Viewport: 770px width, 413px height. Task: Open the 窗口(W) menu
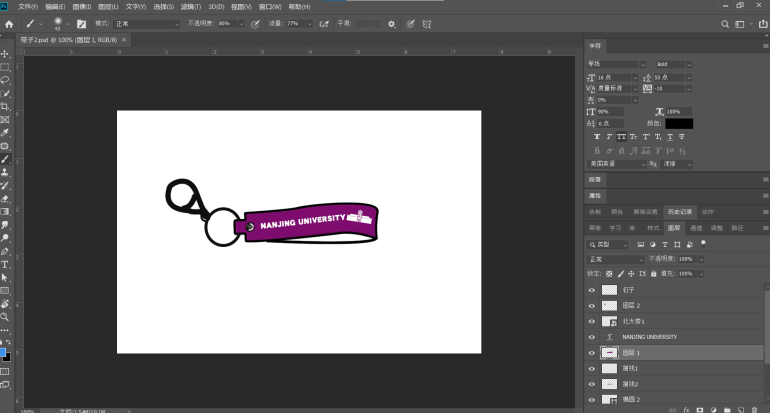click(x=270, y=7)
